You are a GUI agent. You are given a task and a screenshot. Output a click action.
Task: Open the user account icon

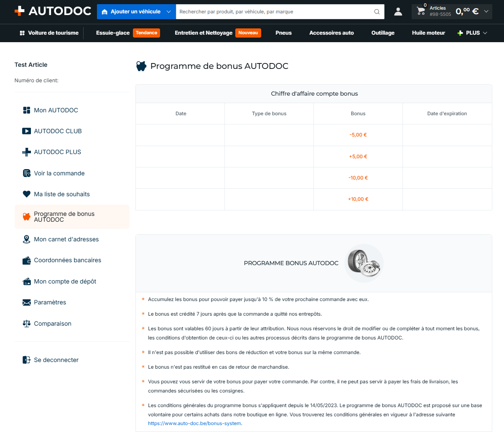point(398,12)
